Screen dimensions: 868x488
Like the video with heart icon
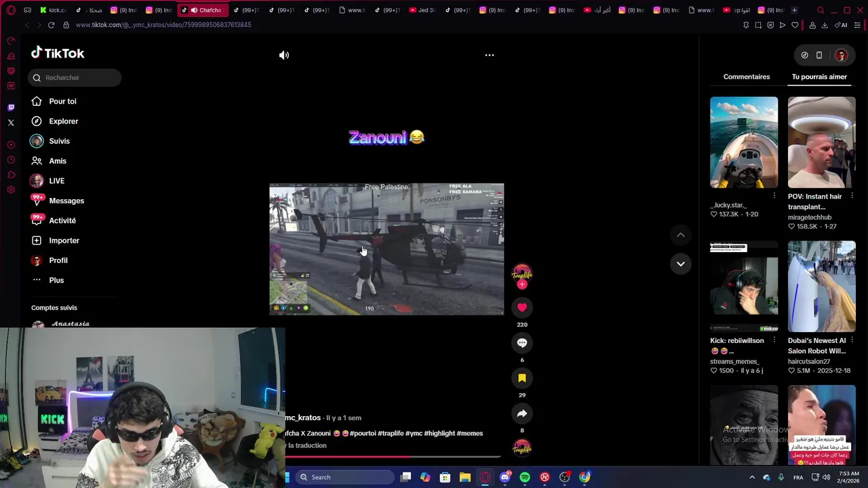point(522,308)
